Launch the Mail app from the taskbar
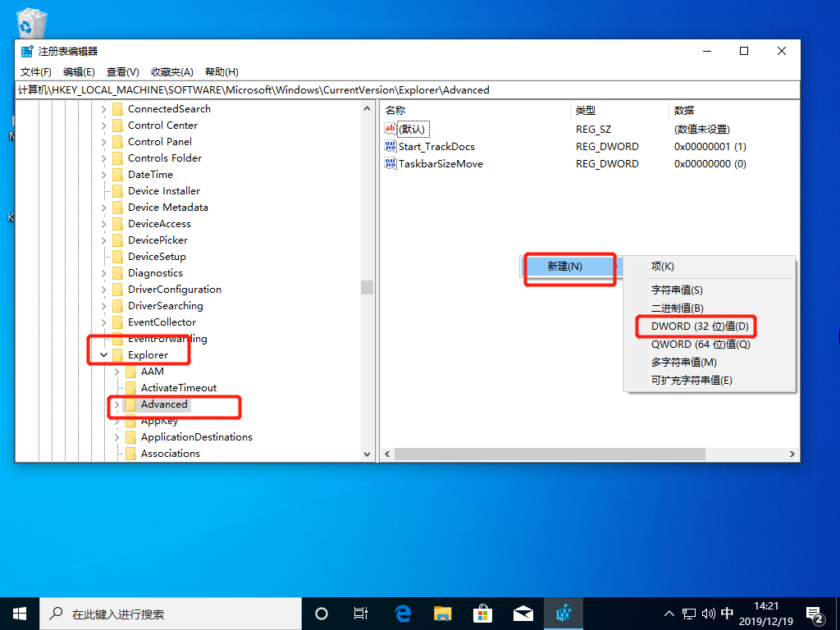840x630 pixels. (x=523, y=613)
